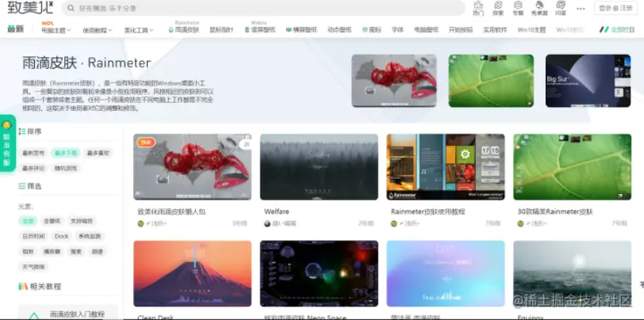
Task: Open the 鼠标指针 navigation tab
Action: 221,29
